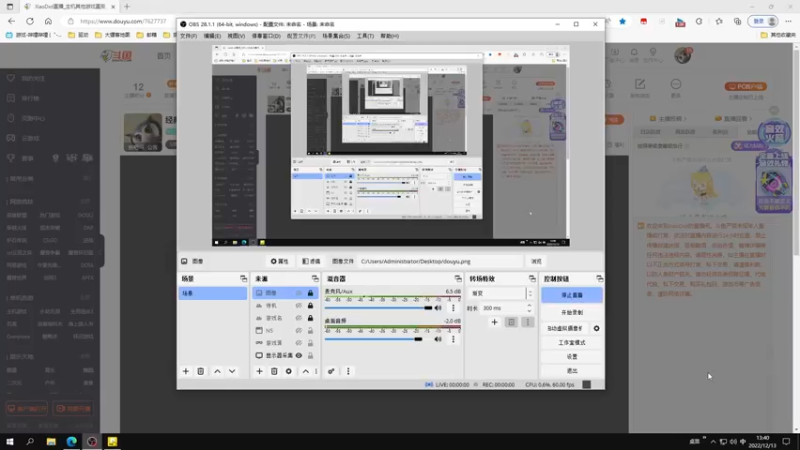Click 浏览 to browse for the image file
Image resolution: width=800 pixels, height=450 pixels.
pos(536,261)
